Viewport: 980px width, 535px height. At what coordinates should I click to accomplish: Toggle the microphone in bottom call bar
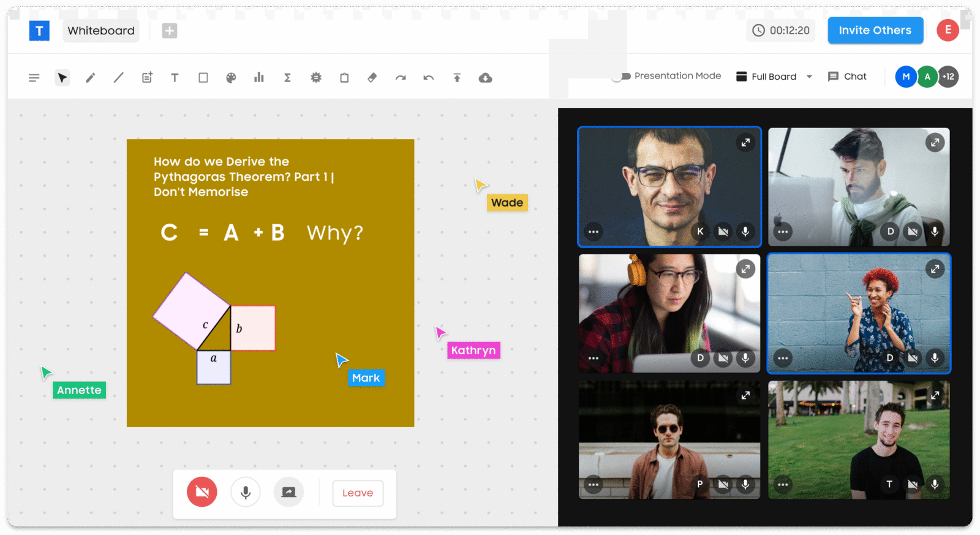click(x=246, y=492)
